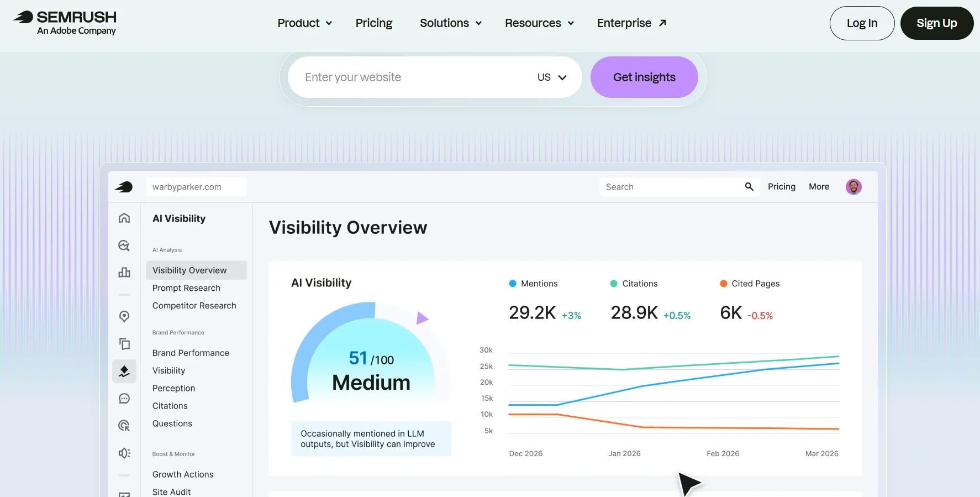Select the analytics magnifier sidebar icon
This screenshot has width=980, height=497.
coord(124,245)
